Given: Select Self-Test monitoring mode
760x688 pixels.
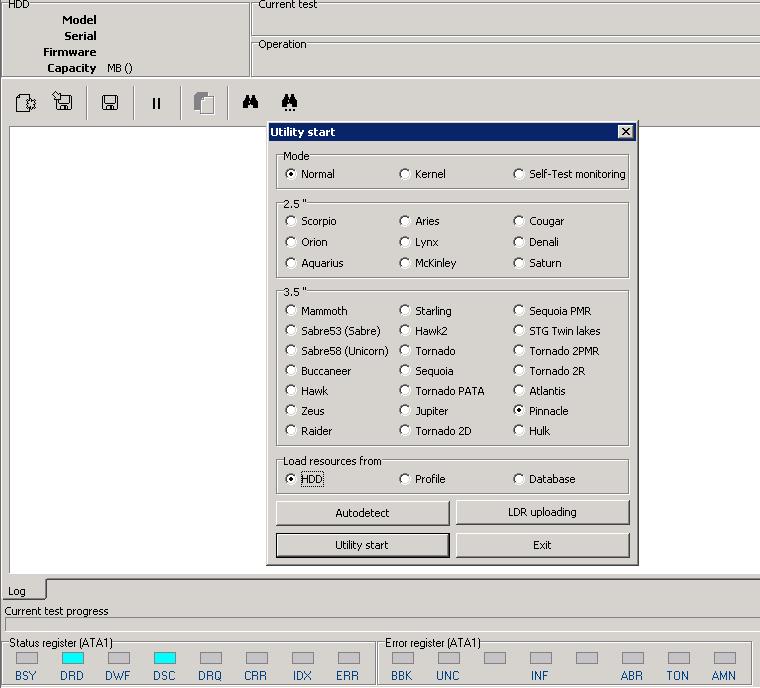Looking at the screenshot, I should [569, 174].
